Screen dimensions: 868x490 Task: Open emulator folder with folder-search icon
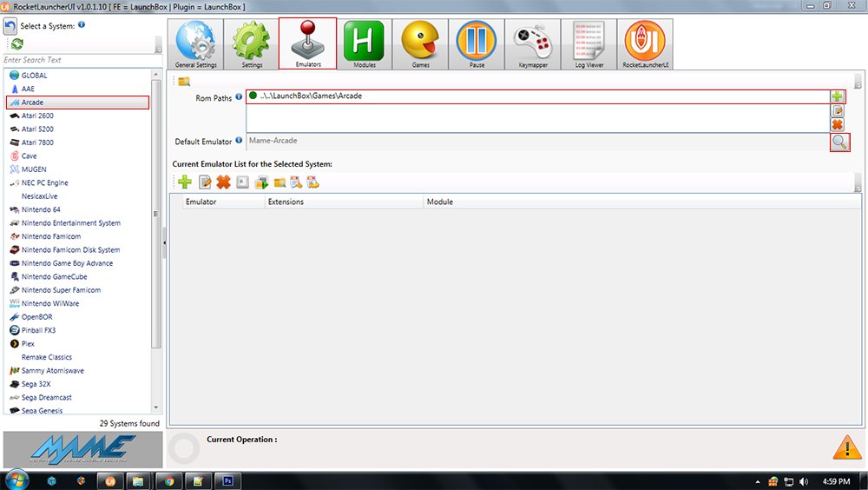[x=279, y=182]
